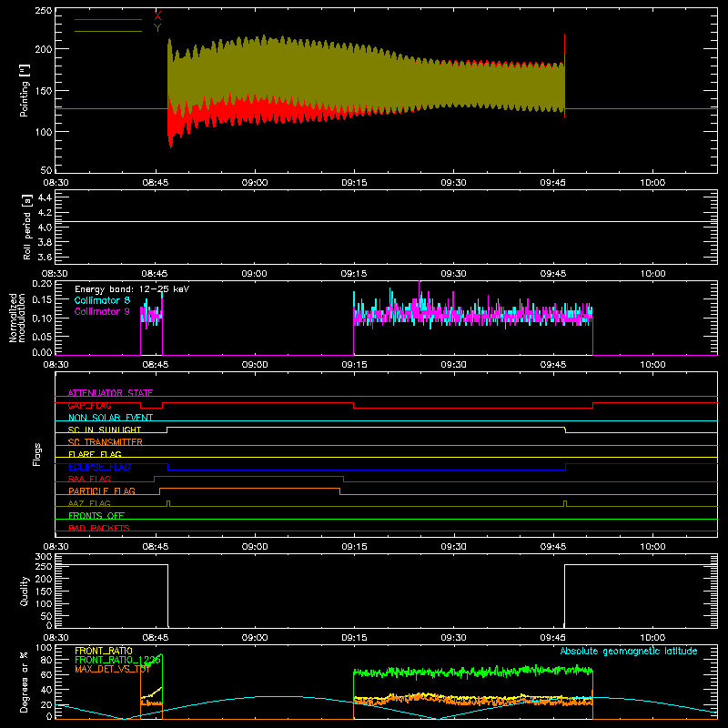Image resolution: width=728 pixels, height=728 pixels.
Task: Select the ECLIPSE_FLAG label
Action: [99, 467]
